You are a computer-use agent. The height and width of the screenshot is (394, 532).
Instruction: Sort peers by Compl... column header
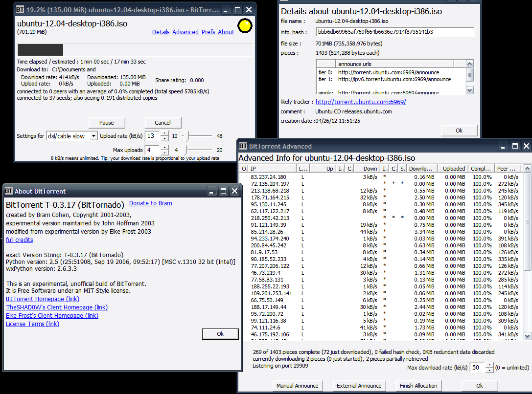click(x=481, y=168)
